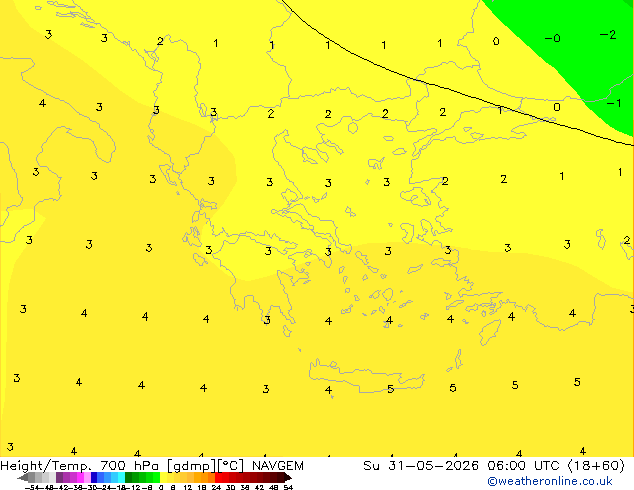634x490 pixels.
Task: Click the date "Su 31-05-2026"
Action: coord(421,466)
